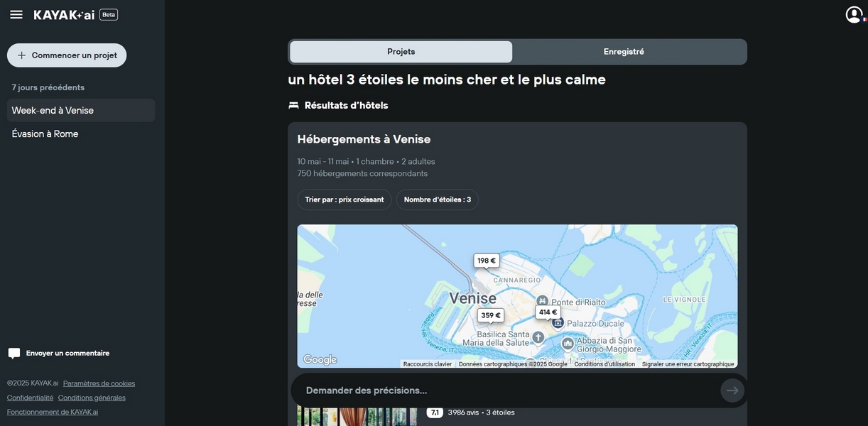Click 'Commencer un projet' button

click(x=67, y=55)
